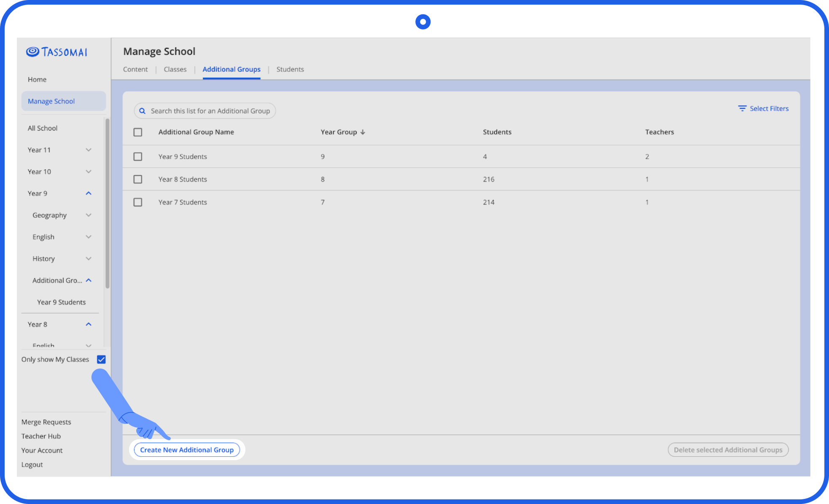Click Logout
829x504 pixels.
pos(32,465)
